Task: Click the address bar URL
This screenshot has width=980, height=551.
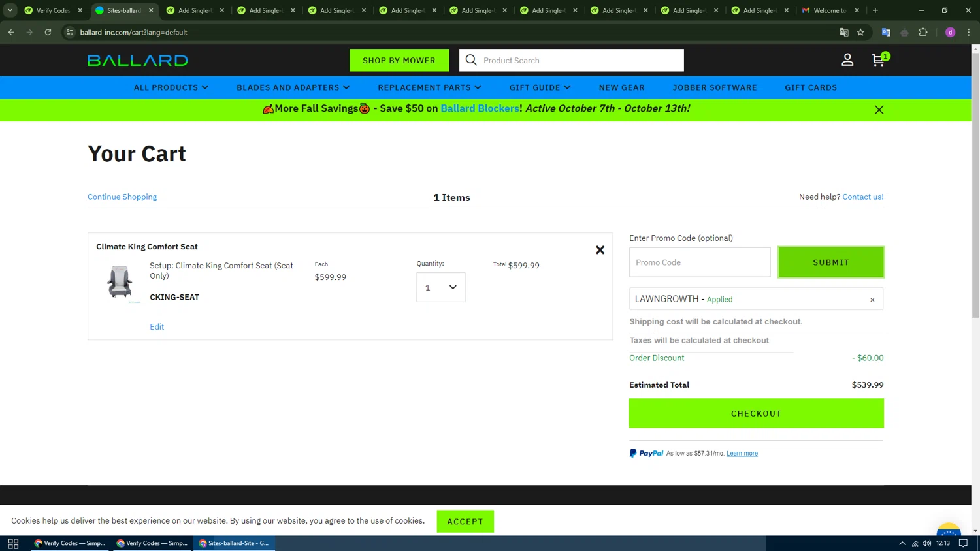Action: tap(134, 32)
